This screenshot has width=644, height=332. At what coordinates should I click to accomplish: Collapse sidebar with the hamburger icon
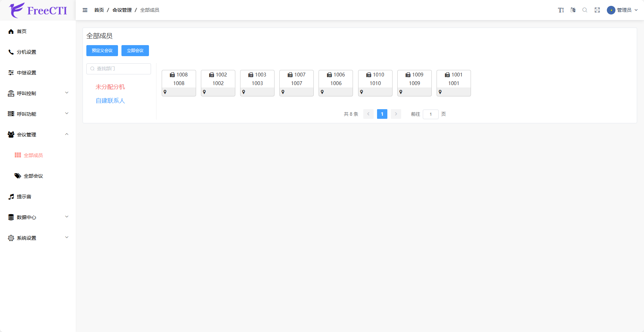tap(85, 10)
